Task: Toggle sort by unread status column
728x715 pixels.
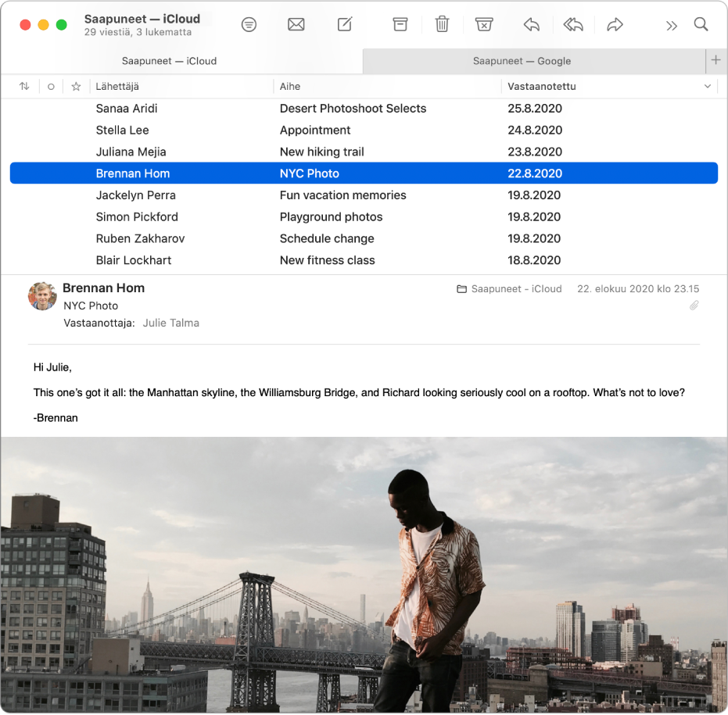Action: tap(51, 87)
